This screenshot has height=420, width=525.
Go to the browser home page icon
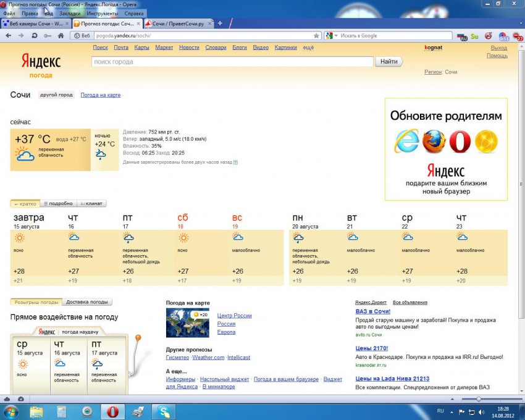[61, 36]
